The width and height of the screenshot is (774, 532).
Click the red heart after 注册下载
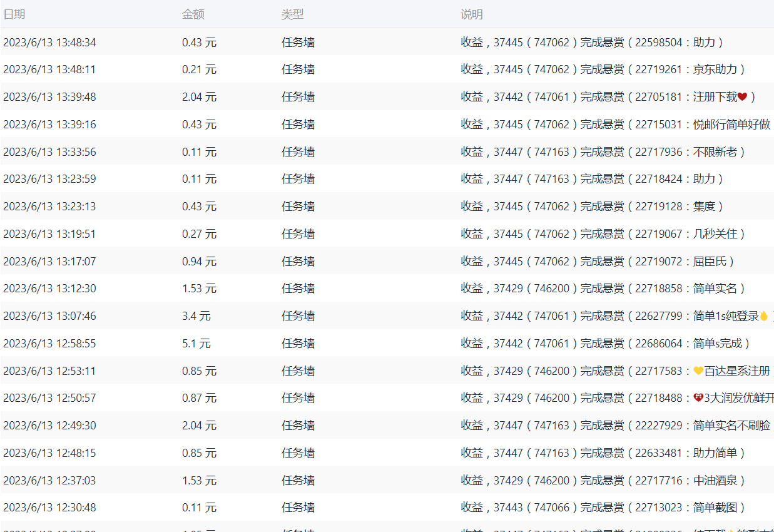(x=742, y=97)
